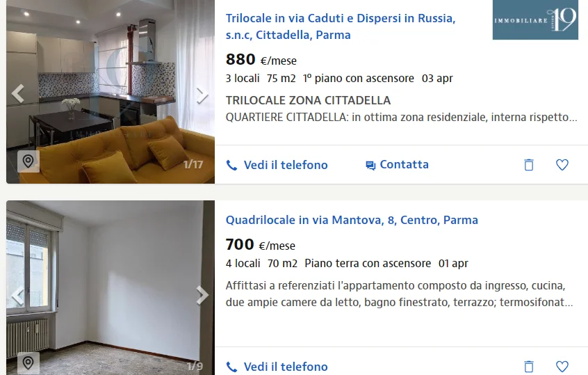The width and height of the screenshot is (588, 375).
Task: Show next photo of Cittadella trilocale
Action: (202, 95)
